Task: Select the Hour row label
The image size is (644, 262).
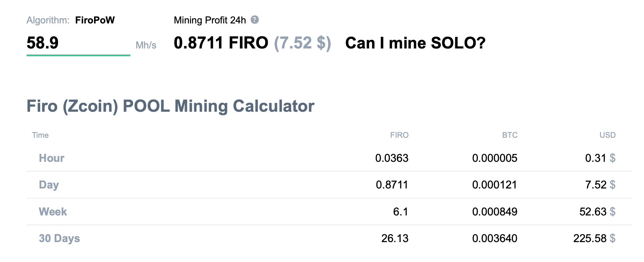Action: pyautogui.click(x=52, y=158)
